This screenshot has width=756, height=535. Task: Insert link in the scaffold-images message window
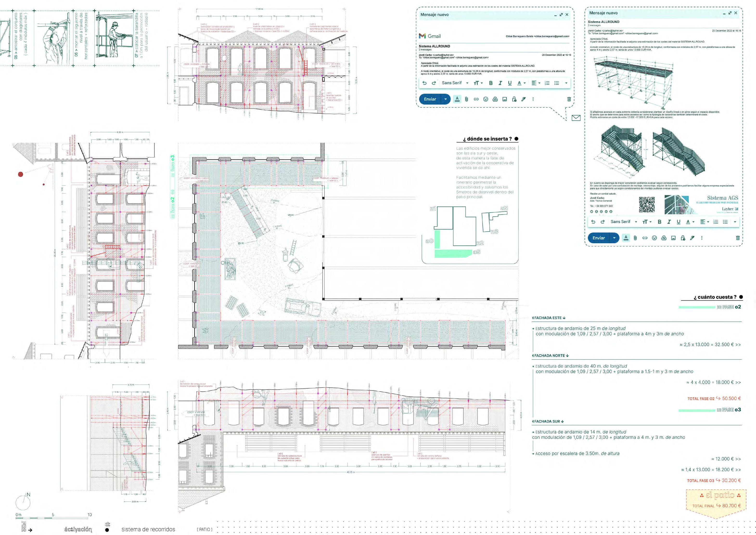tap(645, 238)
